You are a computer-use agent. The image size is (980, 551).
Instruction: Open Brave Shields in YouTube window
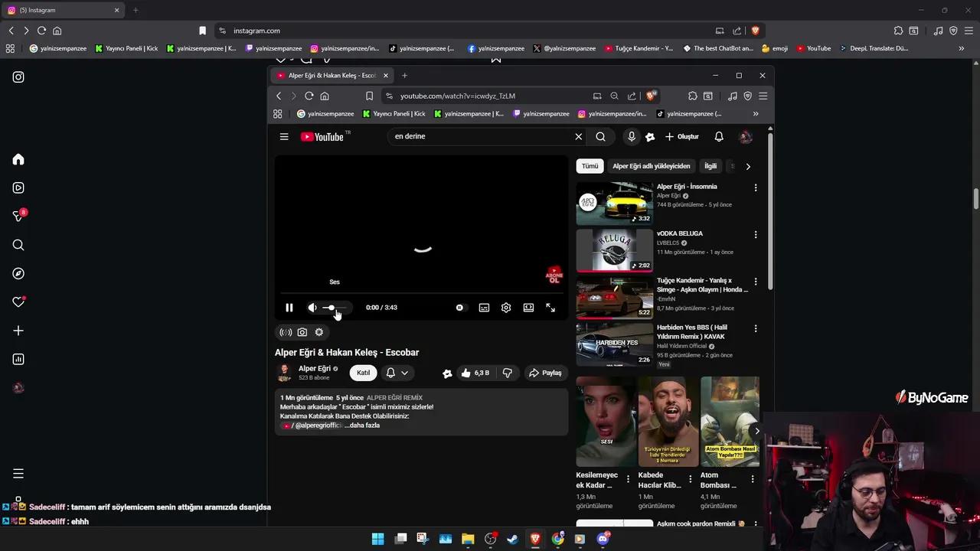pos(651,96)
